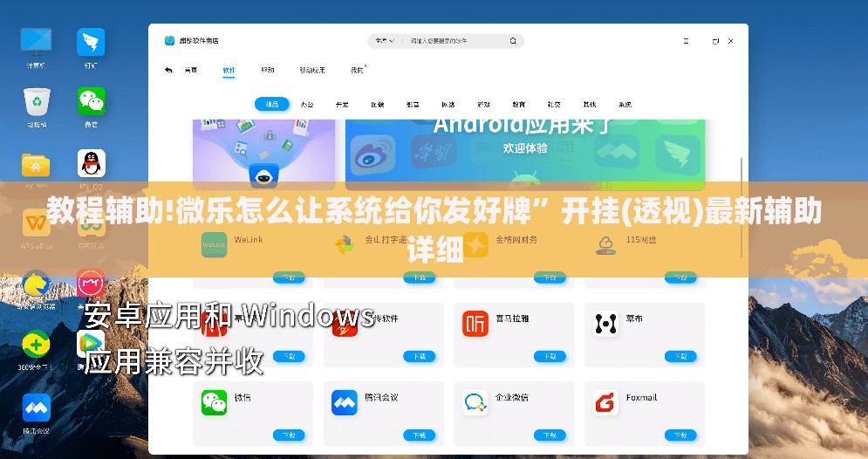Select 影音 category
This screenshot has height=459, width=868.
413,104
